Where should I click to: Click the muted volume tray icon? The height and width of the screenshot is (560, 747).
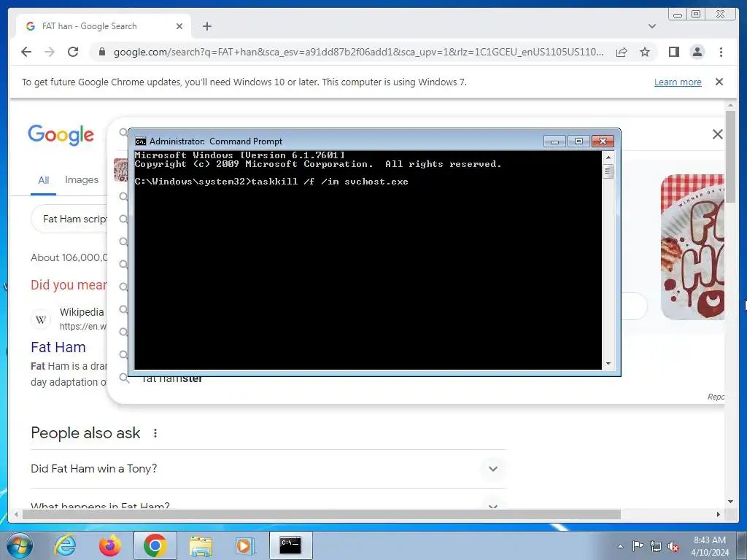pos(673,546)
